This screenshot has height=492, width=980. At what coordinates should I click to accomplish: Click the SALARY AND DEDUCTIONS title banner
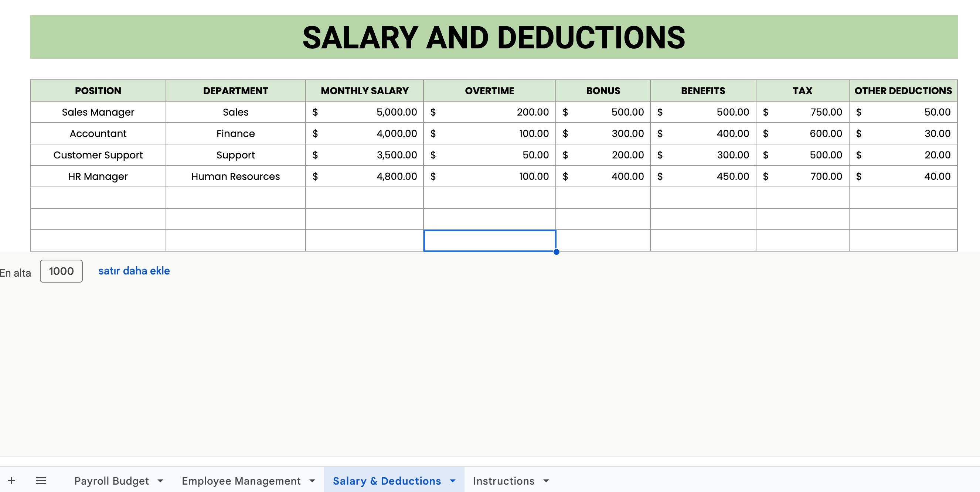coord(494,37)
